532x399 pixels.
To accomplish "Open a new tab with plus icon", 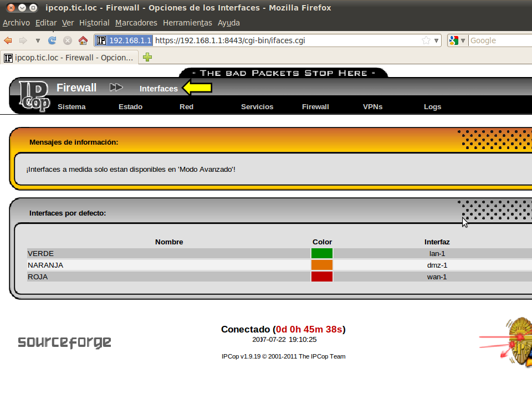I will tap(147, 57).
